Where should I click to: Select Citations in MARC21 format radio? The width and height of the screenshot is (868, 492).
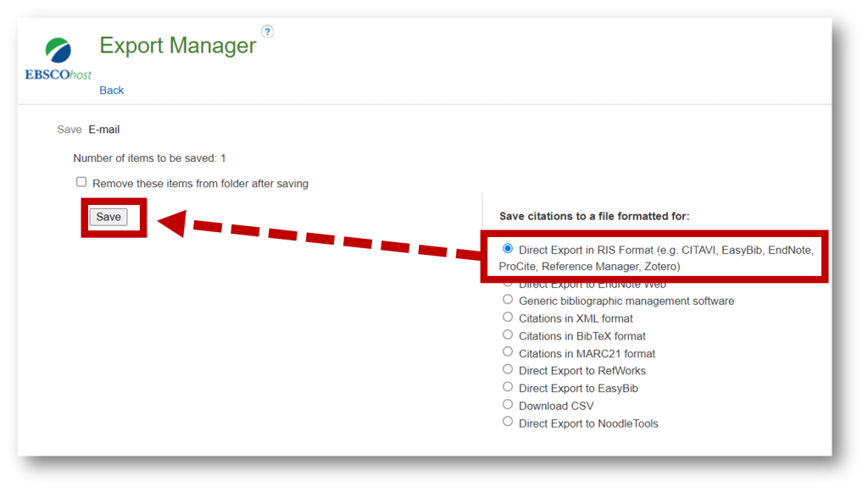(508, 352)
